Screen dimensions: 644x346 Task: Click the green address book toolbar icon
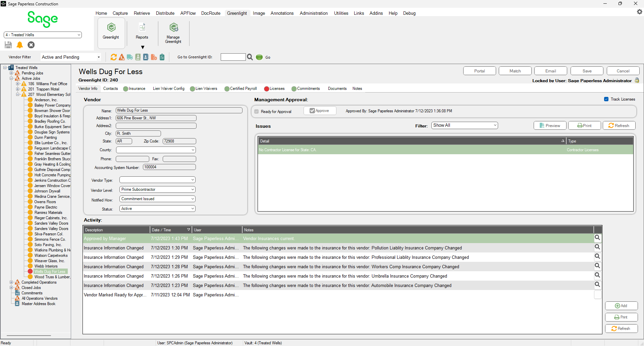138,57
